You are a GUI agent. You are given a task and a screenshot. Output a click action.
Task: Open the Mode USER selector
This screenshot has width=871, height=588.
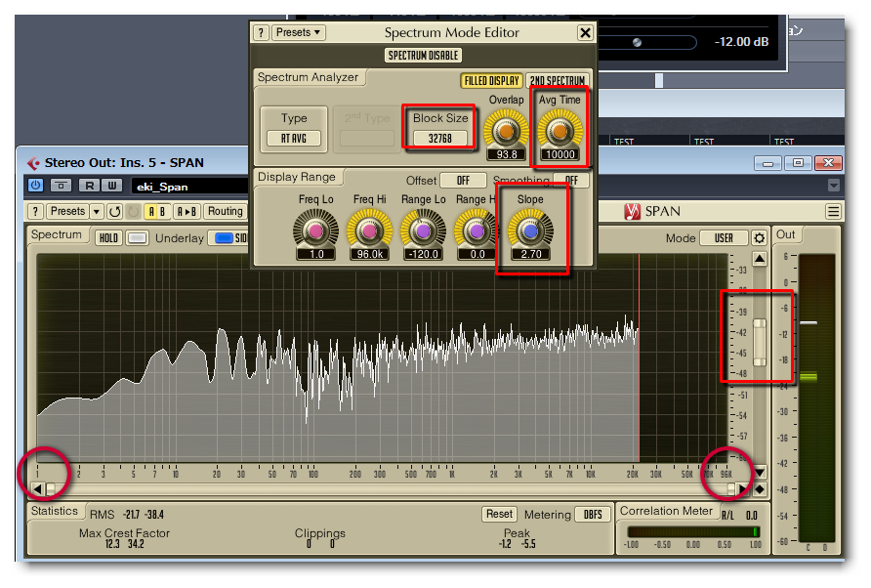tap(724, 238)
